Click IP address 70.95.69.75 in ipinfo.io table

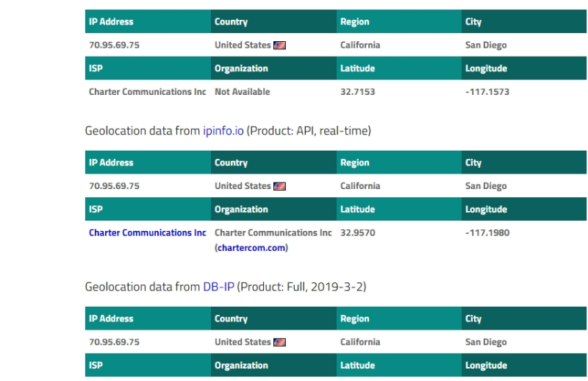tap(114, 187)
